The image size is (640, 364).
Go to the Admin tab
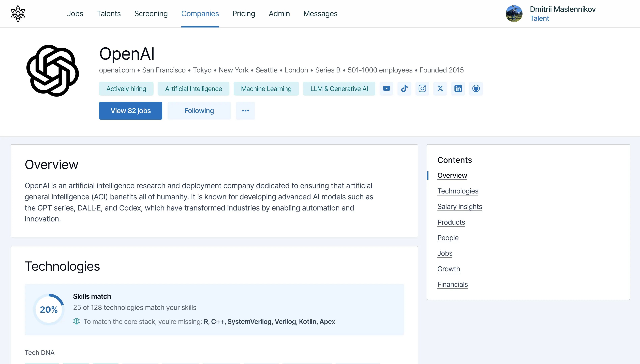pos(279,13)
